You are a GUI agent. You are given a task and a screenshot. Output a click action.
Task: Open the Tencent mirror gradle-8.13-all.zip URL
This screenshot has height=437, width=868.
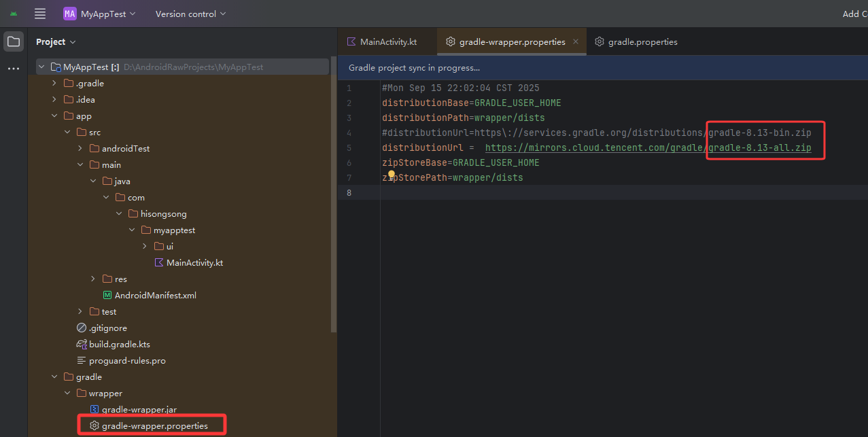(x=648, y=147)
